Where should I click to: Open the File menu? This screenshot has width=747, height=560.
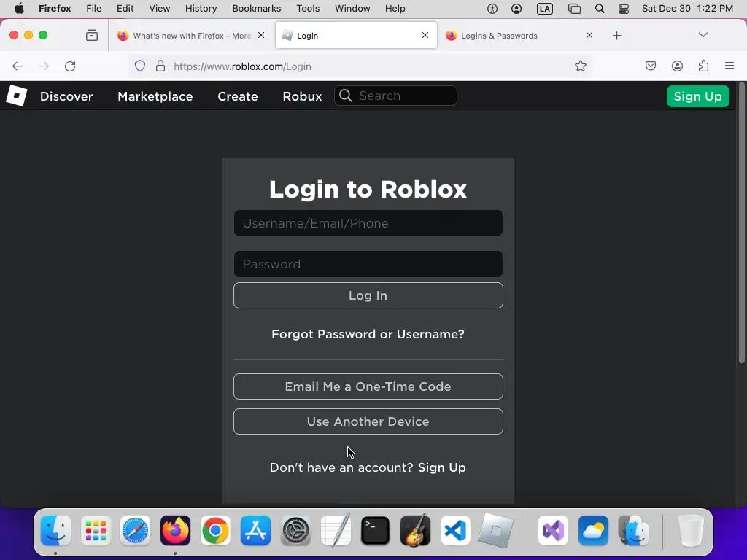click(x=94, y=9)
